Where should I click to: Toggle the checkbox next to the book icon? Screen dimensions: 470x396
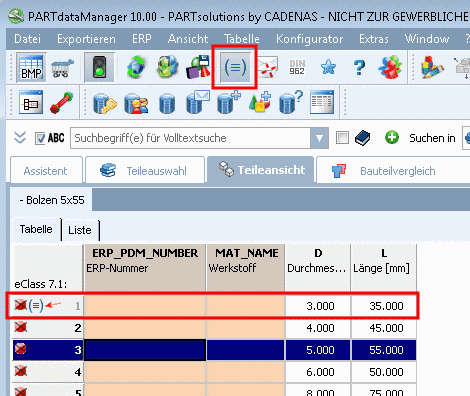[x=342, y=137]
